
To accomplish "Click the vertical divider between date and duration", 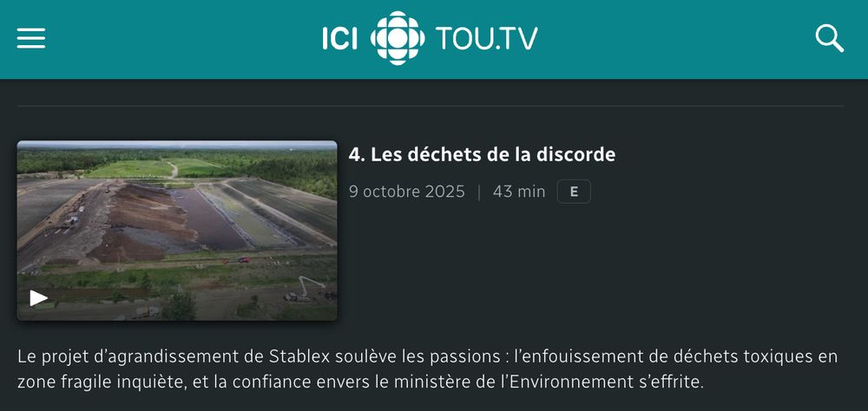I will pyautogui.click(x=479, y=192).
